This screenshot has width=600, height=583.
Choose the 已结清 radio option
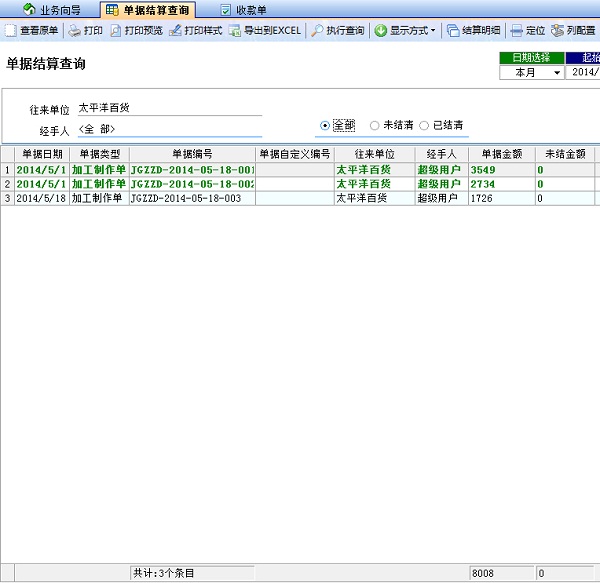[424, 126]
